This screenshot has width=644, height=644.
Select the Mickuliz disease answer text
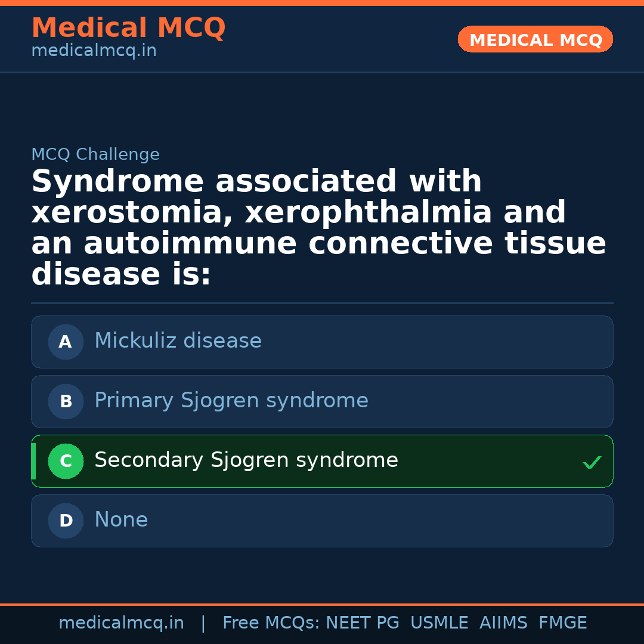click(178, 341)
